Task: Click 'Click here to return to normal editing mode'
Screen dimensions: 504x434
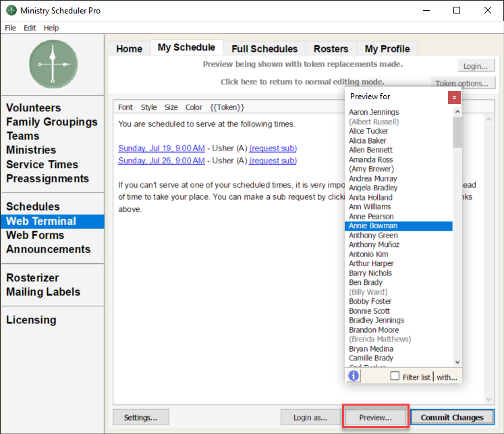Action: pyautogui.click(x=302, y=82)
